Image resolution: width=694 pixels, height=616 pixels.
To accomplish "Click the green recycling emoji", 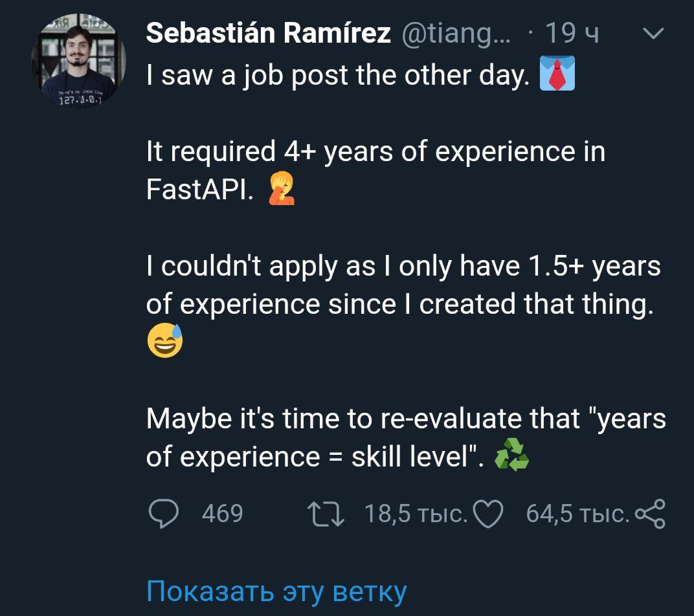I will [x=511, y=457].
